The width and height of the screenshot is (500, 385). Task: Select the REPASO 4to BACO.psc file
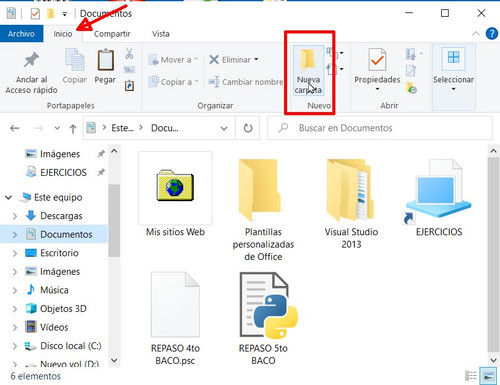175,319
